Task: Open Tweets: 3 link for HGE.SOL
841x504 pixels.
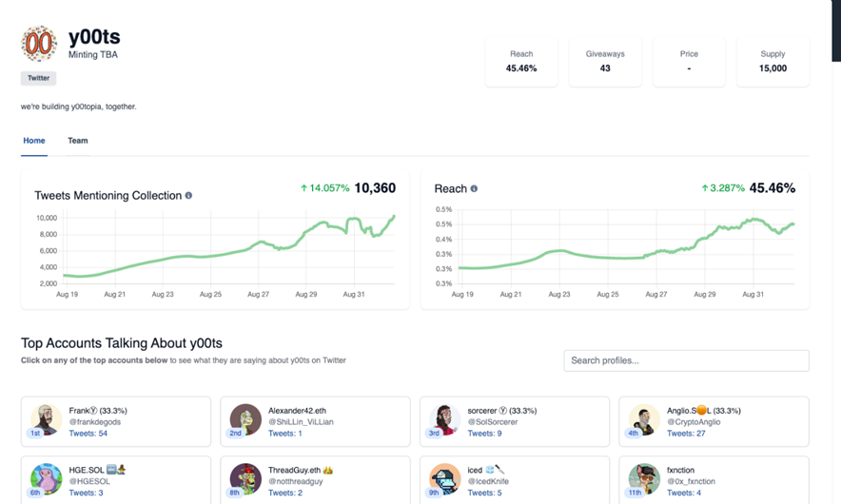Action: [86, 493]
